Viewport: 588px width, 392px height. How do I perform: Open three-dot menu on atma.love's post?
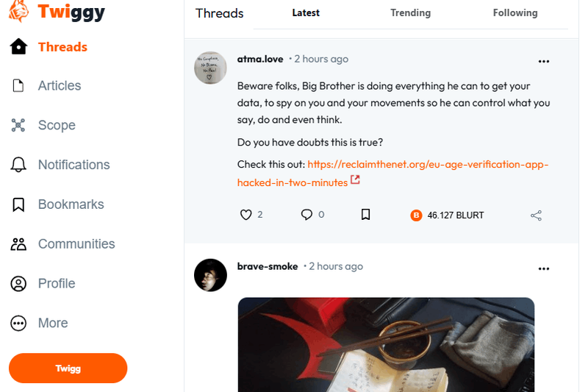(x=544, y=62)
